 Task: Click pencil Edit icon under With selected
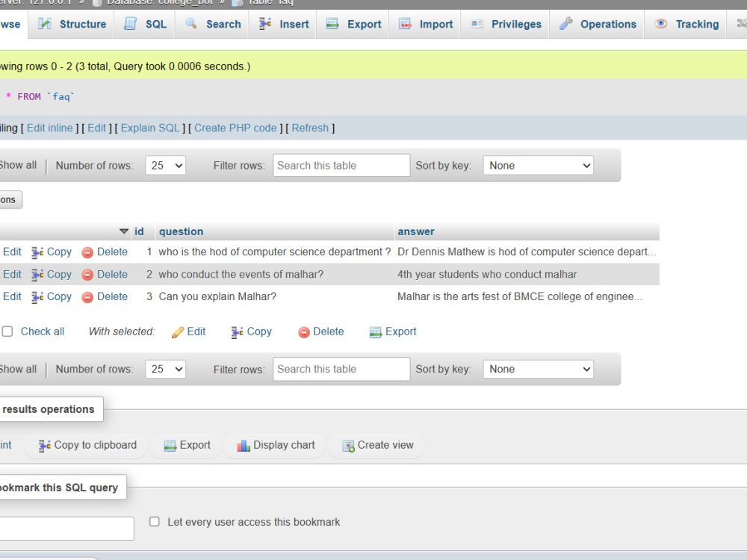178,332
